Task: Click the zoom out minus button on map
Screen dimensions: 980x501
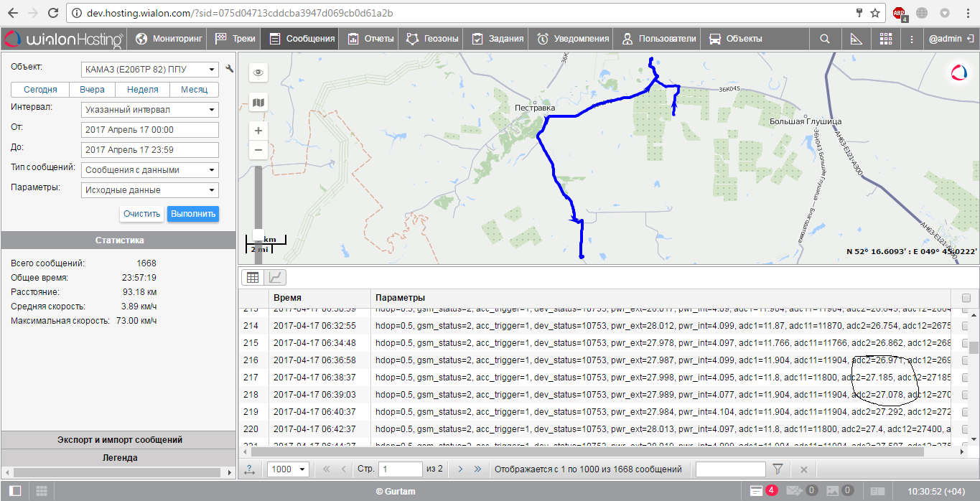Action: tap(258, 150)
